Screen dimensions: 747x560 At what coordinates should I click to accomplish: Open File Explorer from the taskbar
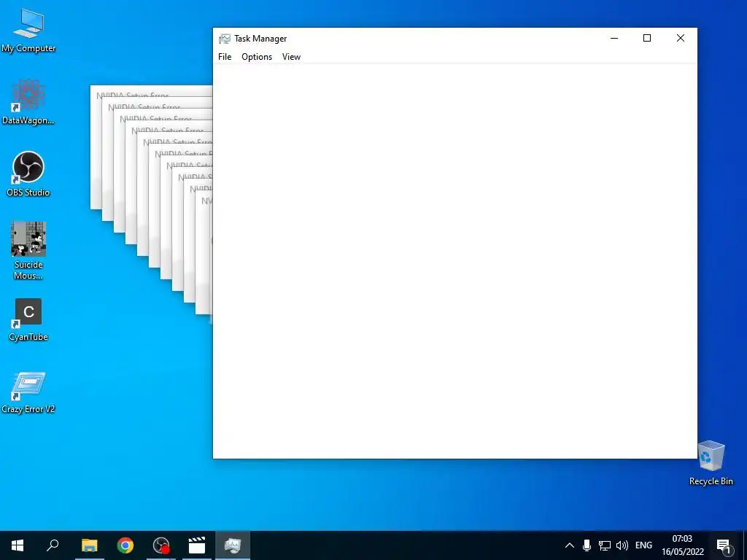pos(89,545)
